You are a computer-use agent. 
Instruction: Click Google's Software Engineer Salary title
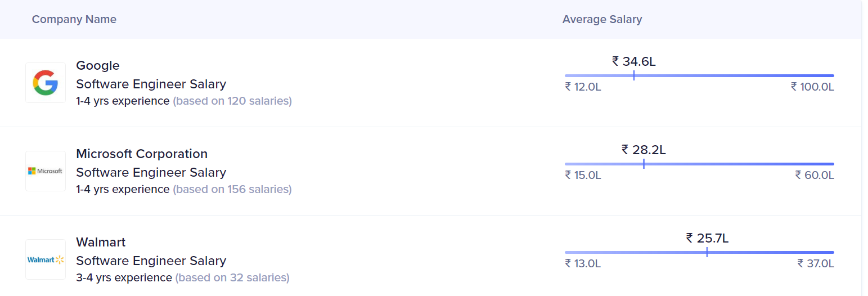[x=151, y=84]
